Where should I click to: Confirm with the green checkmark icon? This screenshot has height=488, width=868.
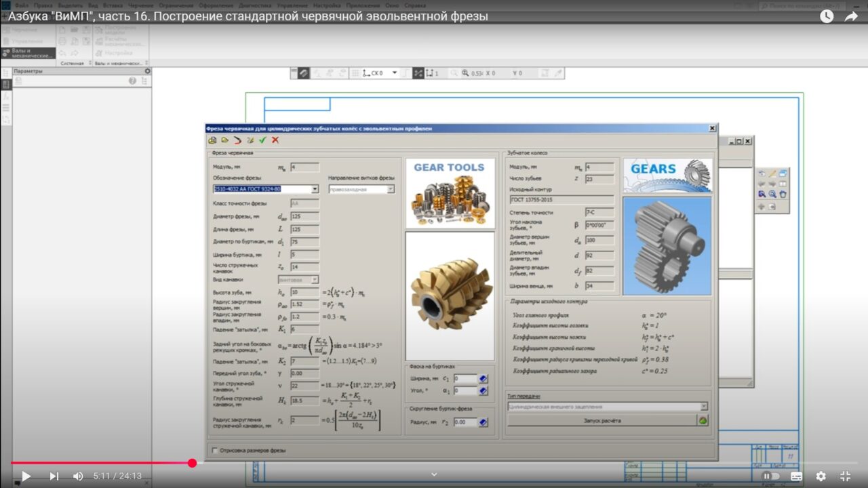pyautogui.click(x=262, y=140)
